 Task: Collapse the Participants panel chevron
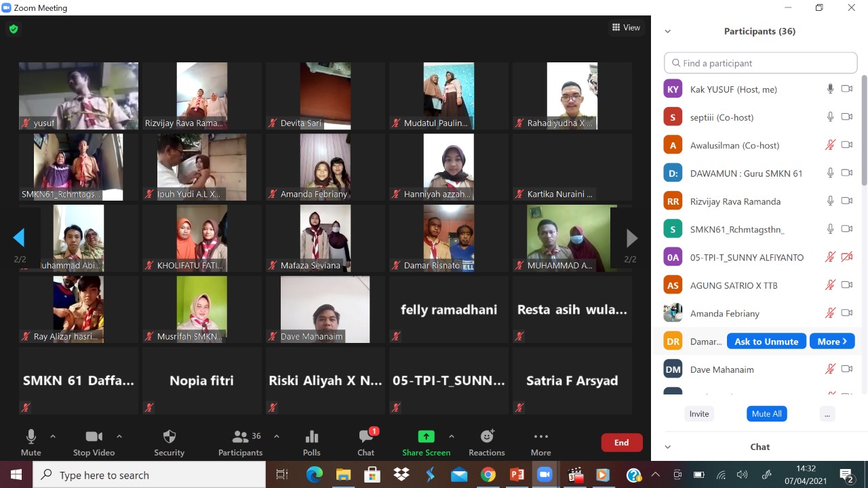tap(668, 31)
